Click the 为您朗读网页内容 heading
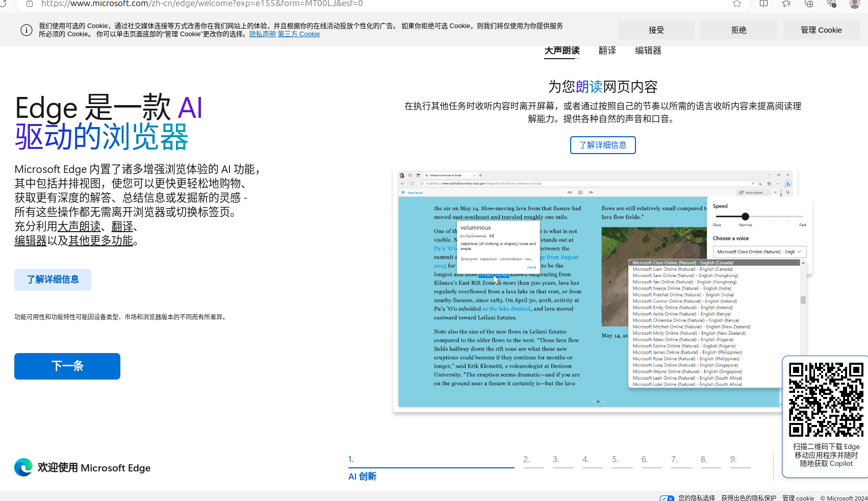The height and width of the screenshot is (501, 868). pyautogui.click(x=603, y=87)
